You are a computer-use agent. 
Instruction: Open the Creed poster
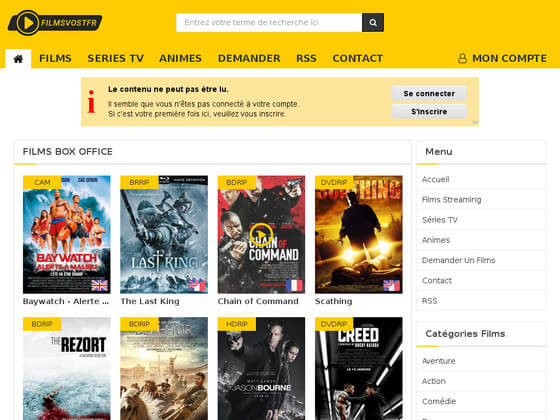point(359,369)
